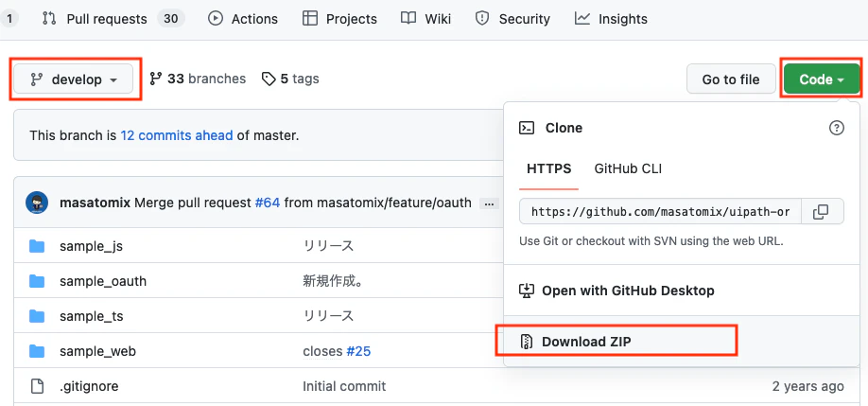
Task: Click the sample_ts folder icon
Action: (37, 316)
